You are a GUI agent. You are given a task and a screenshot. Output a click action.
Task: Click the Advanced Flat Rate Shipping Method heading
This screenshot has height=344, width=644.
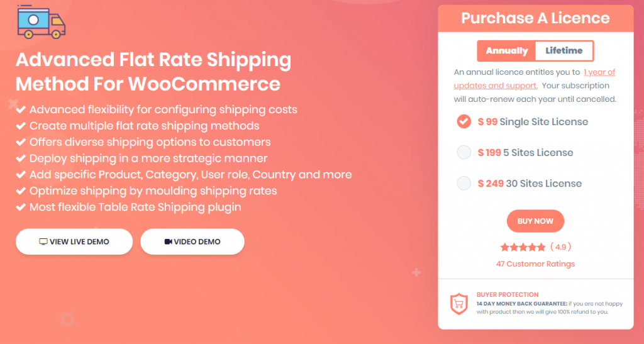point(153,72)
